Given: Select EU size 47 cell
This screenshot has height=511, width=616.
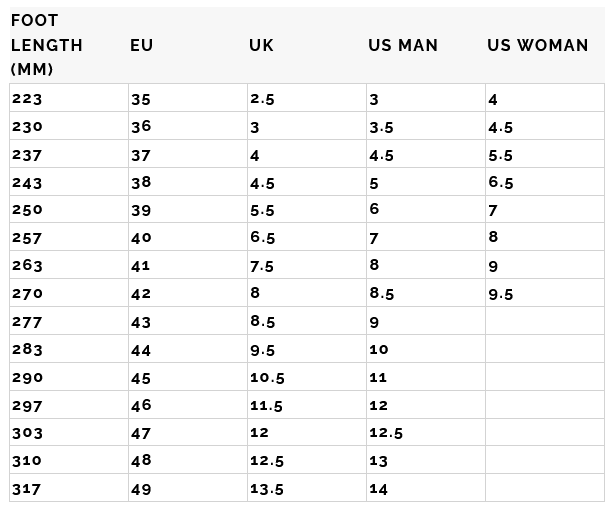Looking at the screenshot, I should (141, 433).
